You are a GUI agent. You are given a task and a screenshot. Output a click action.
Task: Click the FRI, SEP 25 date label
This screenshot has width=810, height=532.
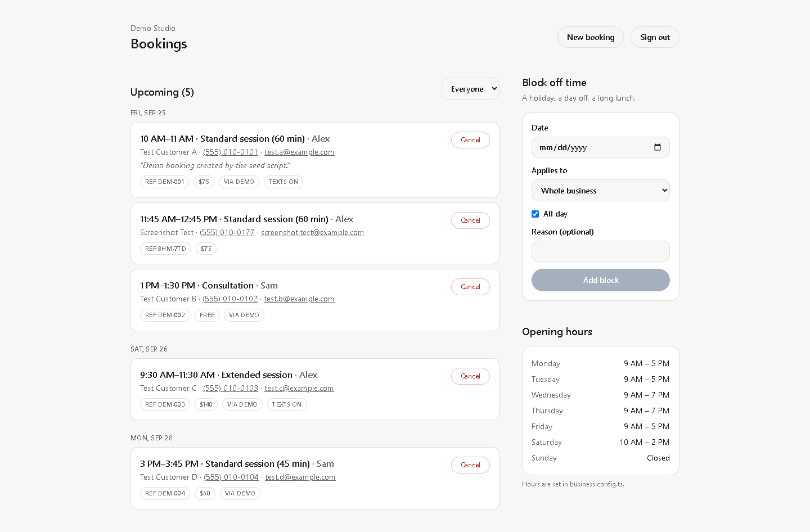(x=148, y=113)
